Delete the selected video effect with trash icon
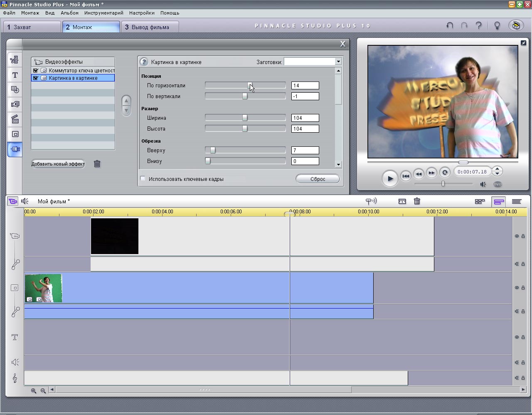Image resolution: width=532 pixels, height=415 pixels. [x=97, y=164]
